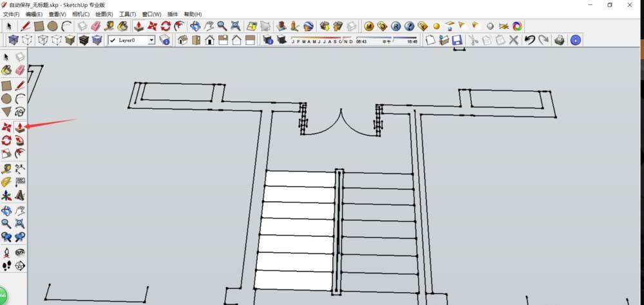
Task: Open the 查看(V) menu
Action: pyautogui.click(x=57, y=14)
